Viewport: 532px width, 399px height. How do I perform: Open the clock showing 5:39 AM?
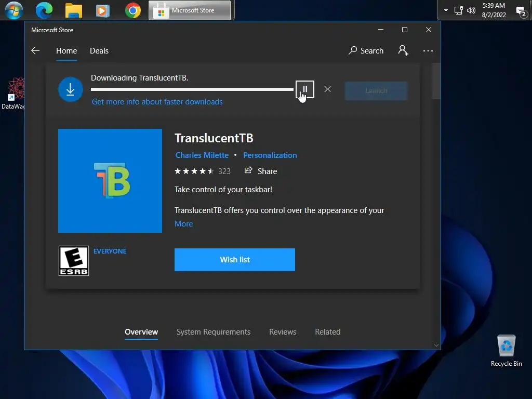pyautogui.click(x=494, y=10)
